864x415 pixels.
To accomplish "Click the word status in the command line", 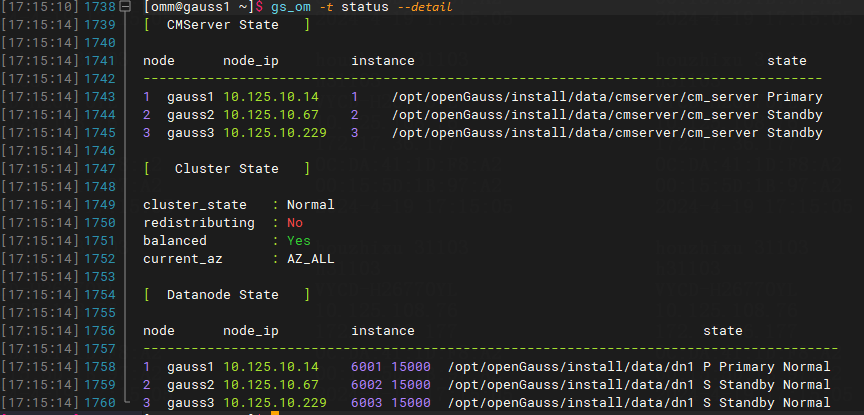I will tap(365, 7).
